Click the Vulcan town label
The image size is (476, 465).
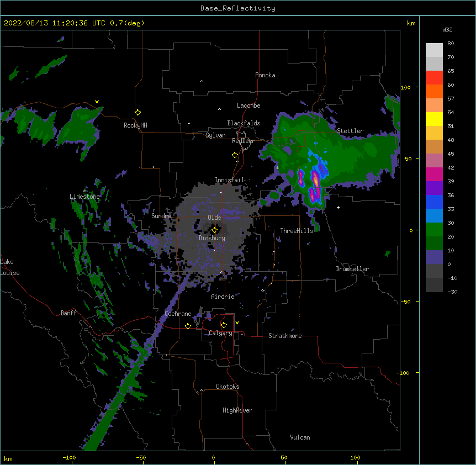point(300,437)
